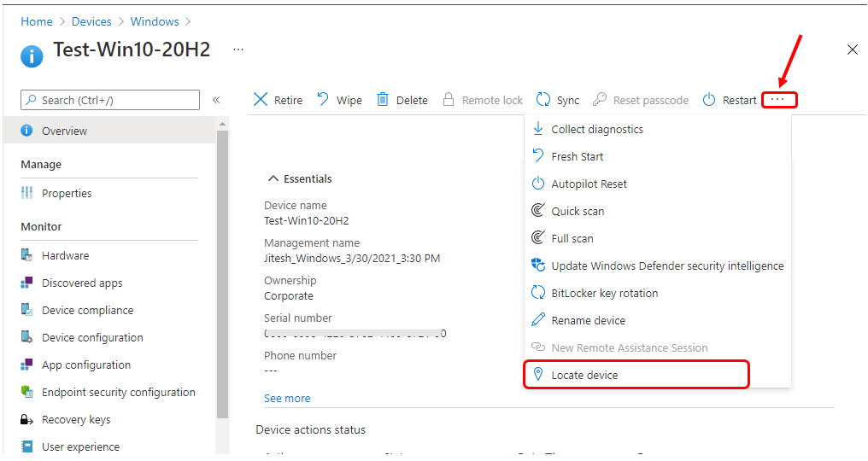Click the Properties sliders icon
The image size is (868, 461).
pos(26,193)
